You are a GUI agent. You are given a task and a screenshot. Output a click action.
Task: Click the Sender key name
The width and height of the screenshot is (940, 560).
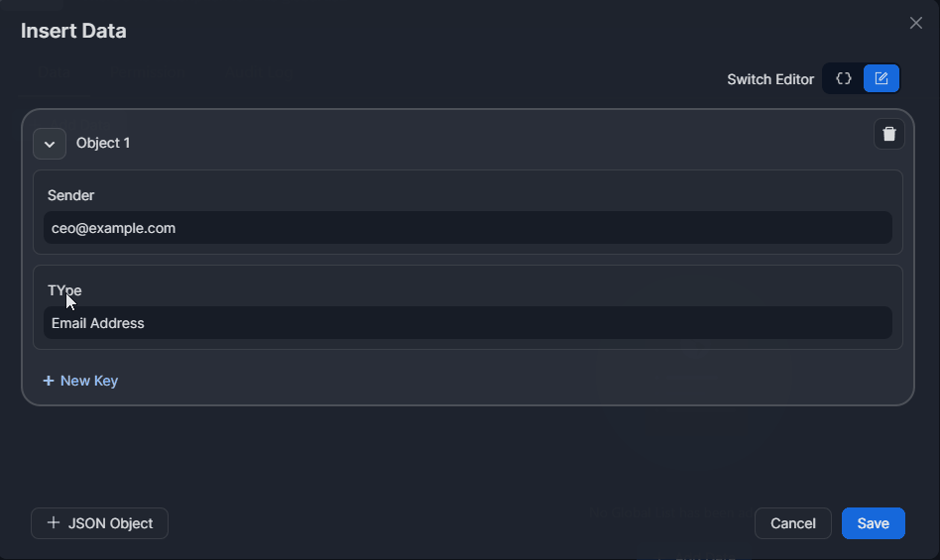[70, 195]
